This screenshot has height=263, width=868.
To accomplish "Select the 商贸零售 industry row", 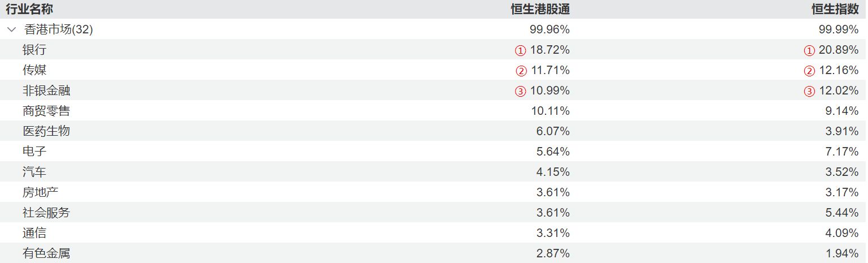I will point(46,111).
